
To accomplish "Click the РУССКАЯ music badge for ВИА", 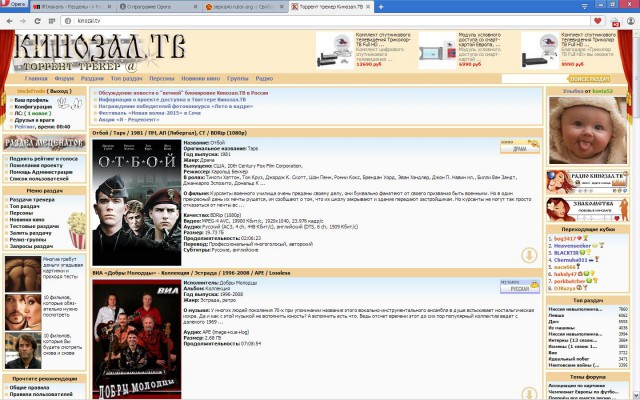I will point(520,286).
